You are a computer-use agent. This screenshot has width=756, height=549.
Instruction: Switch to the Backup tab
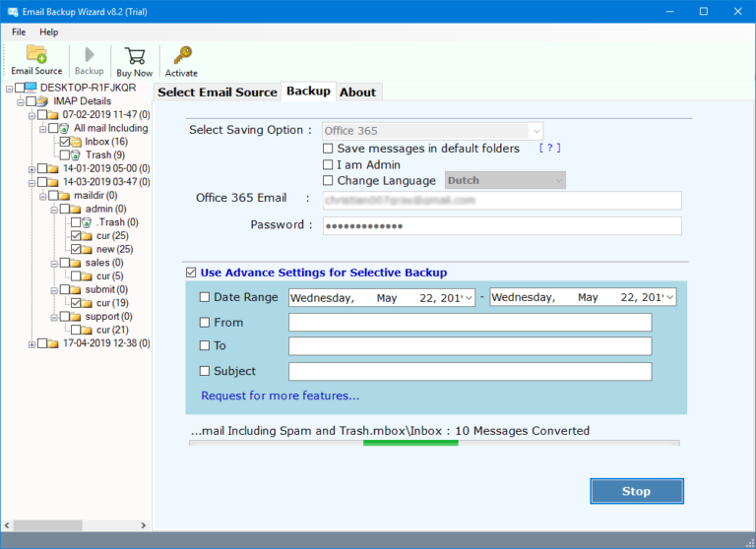click(x=308, y=91)
